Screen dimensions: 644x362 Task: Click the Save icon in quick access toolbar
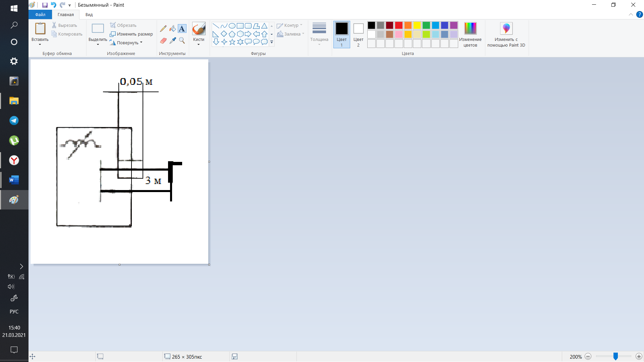click(x=45, y=5)
